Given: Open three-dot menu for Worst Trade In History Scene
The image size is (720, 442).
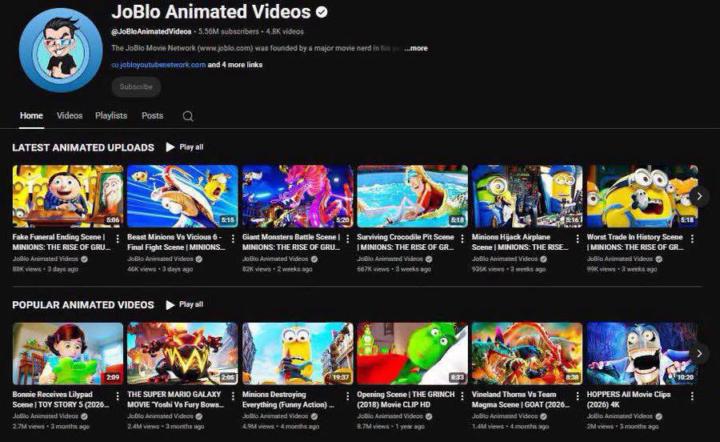Looking at the screenshot, I should click(692, 239).
